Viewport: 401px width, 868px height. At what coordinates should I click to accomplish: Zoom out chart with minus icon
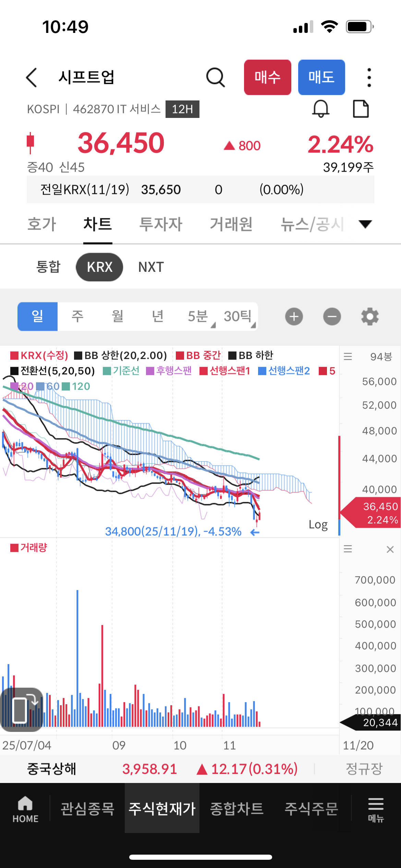pyautogui.click(x=332, y=316)
